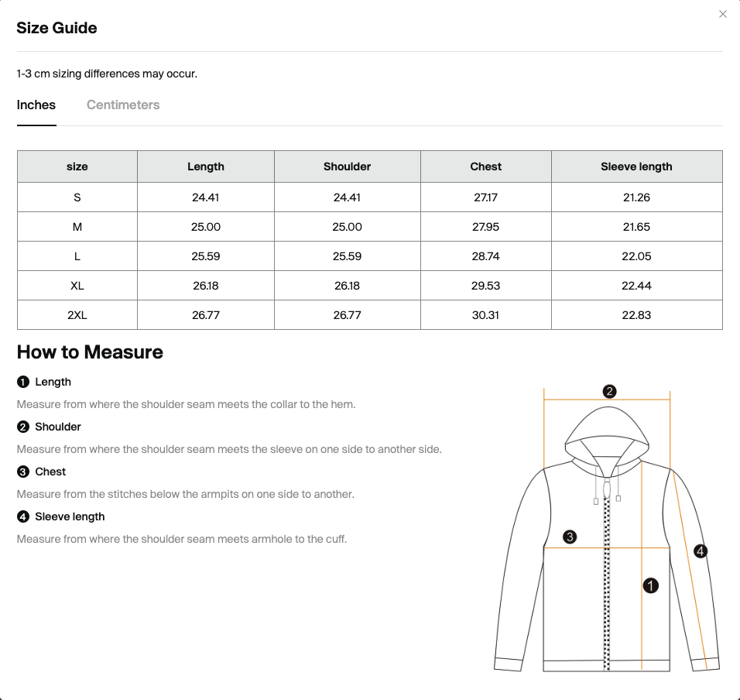This screenshot has width=740, height=700.
Task: Click the number 2 Shoulder bullet icon
Action: point(23,427)
